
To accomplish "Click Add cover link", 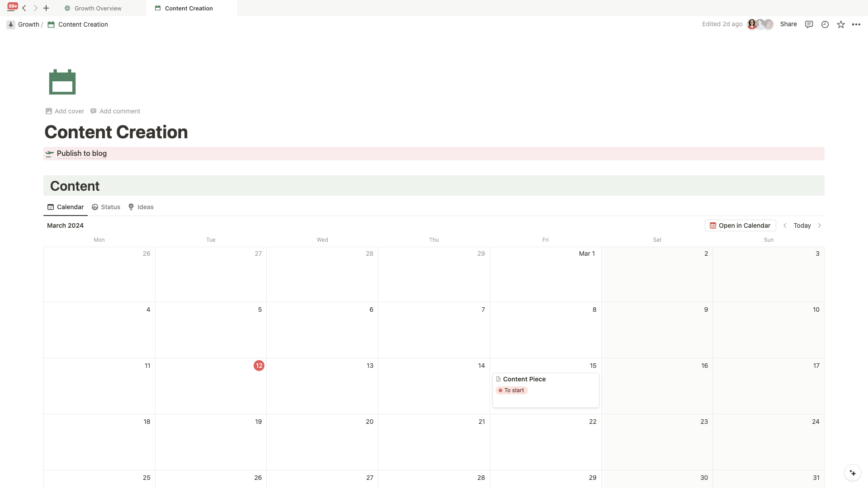I will point(69,112).
